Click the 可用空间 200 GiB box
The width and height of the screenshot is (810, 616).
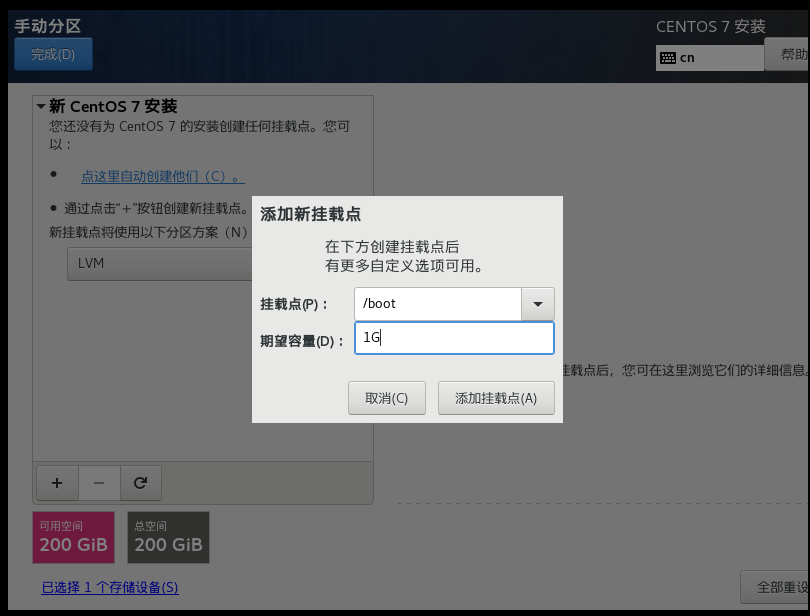(x=73, y=537)
